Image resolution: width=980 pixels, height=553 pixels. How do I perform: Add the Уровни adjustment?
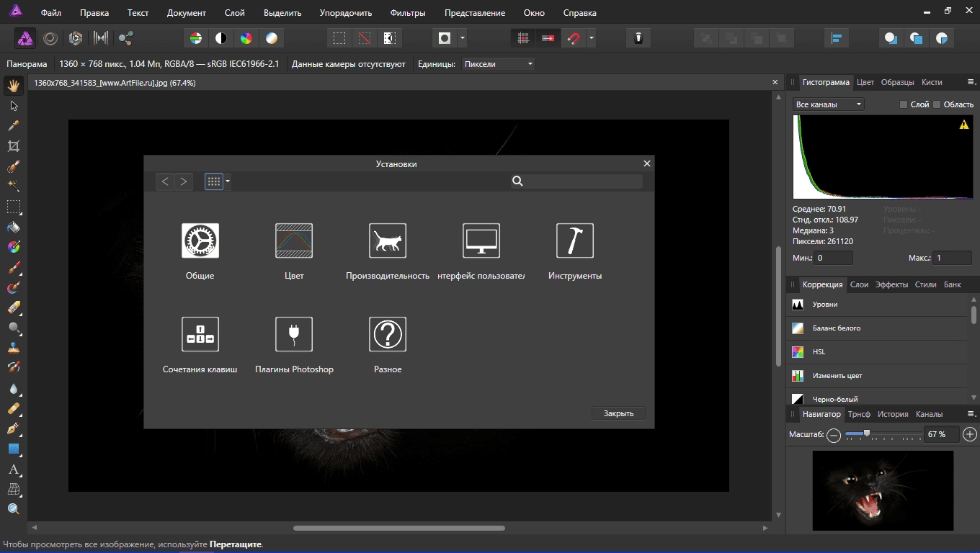877,305
